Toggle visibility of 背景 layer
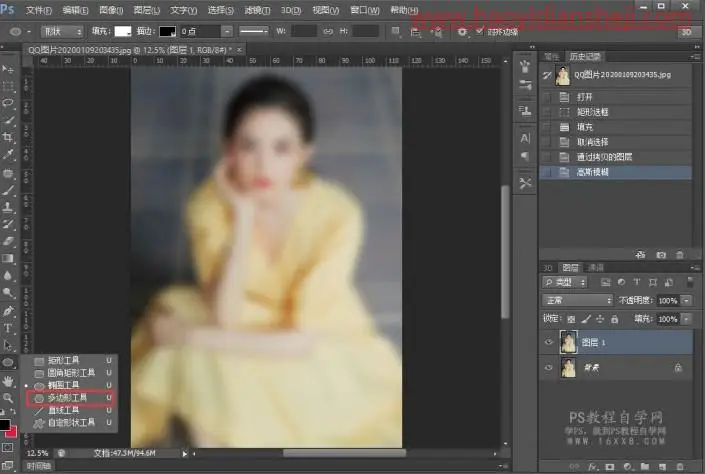 click(548, 367)
